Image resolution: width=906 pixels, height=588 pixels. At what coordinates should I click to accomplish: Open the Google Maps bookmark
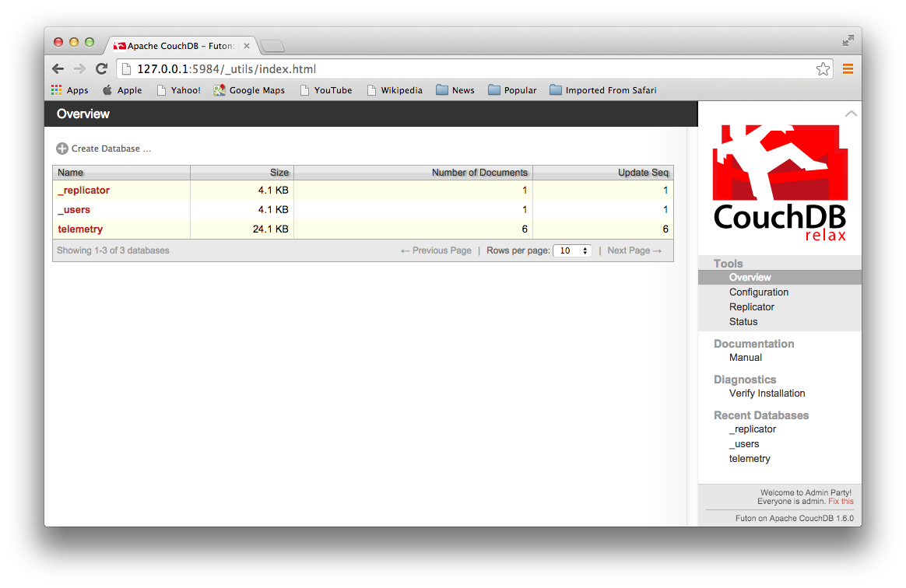(249, 90)
